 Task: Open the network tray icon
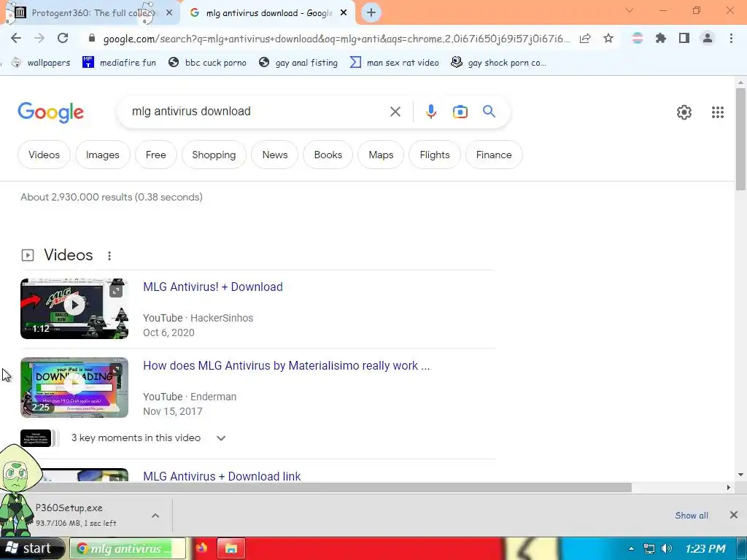coord(649,548)
